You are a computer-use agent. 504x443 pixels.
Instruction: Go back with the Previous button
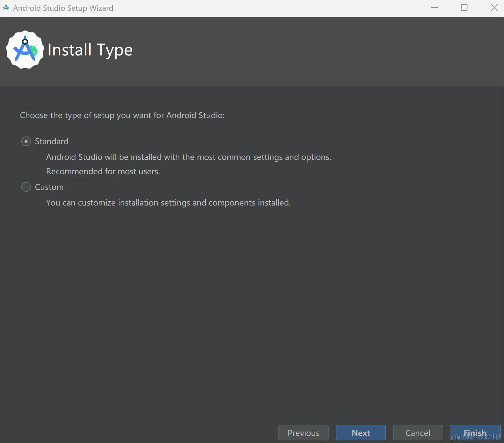click(303, 433)
